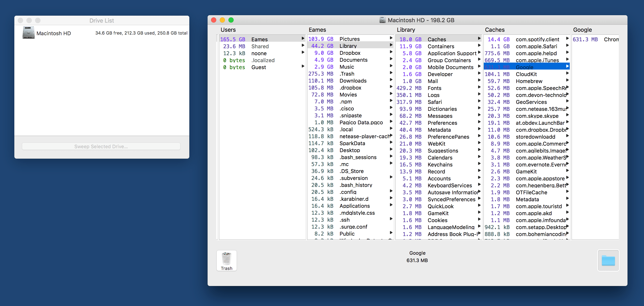The width and height of the screenshot is (644, 306).
Task: Expand the Pictures folder arrow
Action: pos(391,38)
